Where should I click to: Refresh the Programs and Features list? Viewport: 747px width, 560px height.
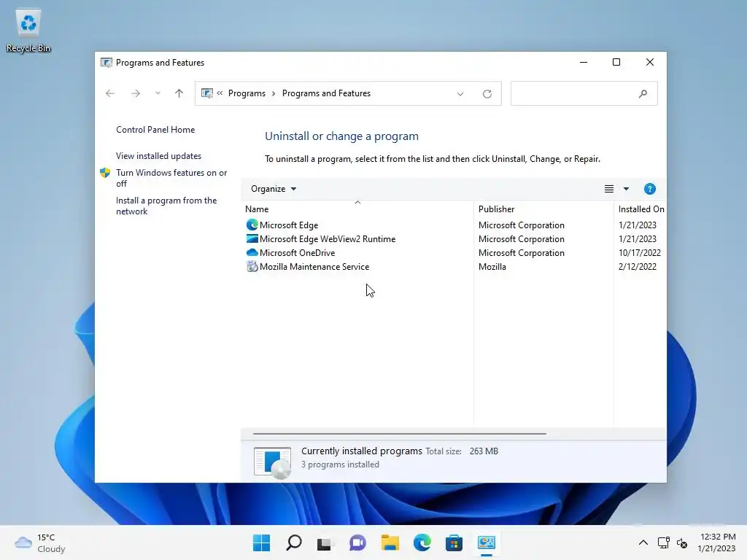(x=487, y=94)
